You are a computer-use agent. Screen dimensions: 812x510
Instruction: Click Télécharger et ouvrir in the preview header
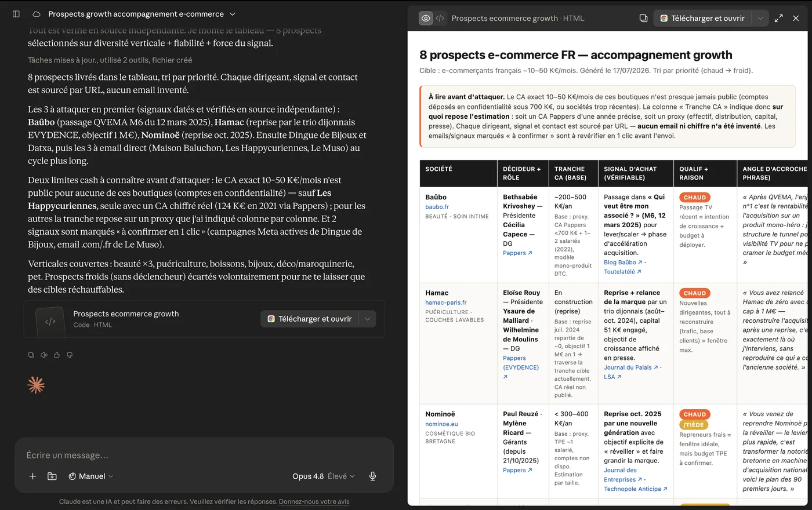click(702, 18)
